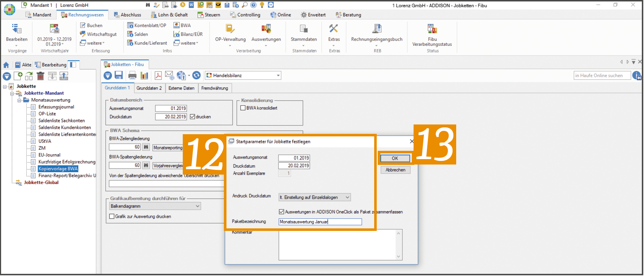The image size is (644, 276).
Task: Click the blue refresh arrows icon
Action: click(196, 75)
